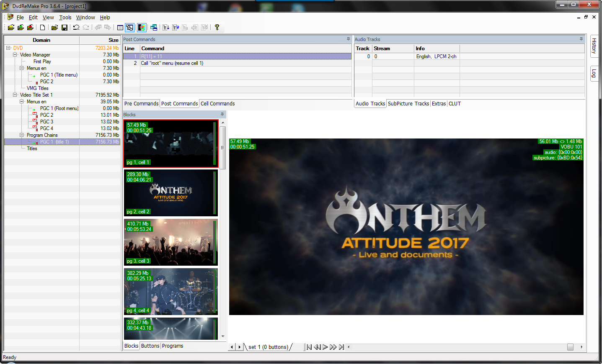Open the Tools menu
This screenshot has width=602, height=364.
pyautogui.click(x=65, y=18)
